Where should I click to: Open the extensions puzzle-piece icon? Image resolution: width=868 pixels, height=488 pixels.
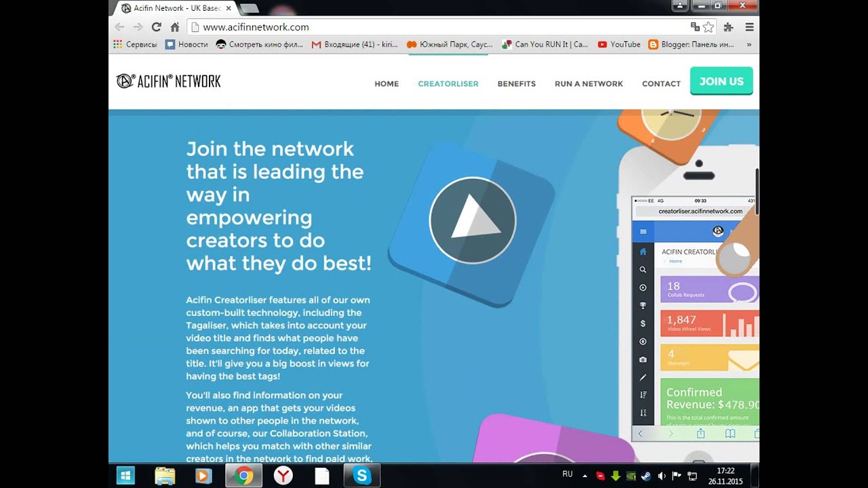click(x=729, y=27)
